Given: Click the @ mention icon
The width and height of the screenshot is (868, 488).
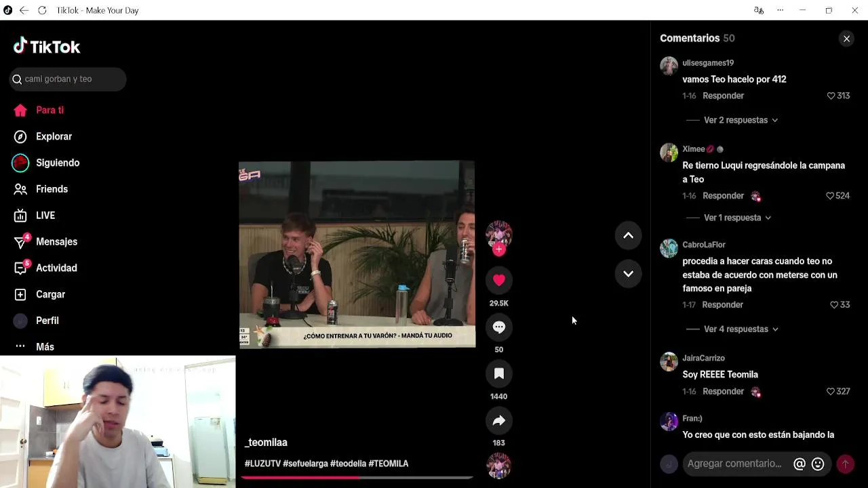Looking at the screenshot, I should [800, 464].
